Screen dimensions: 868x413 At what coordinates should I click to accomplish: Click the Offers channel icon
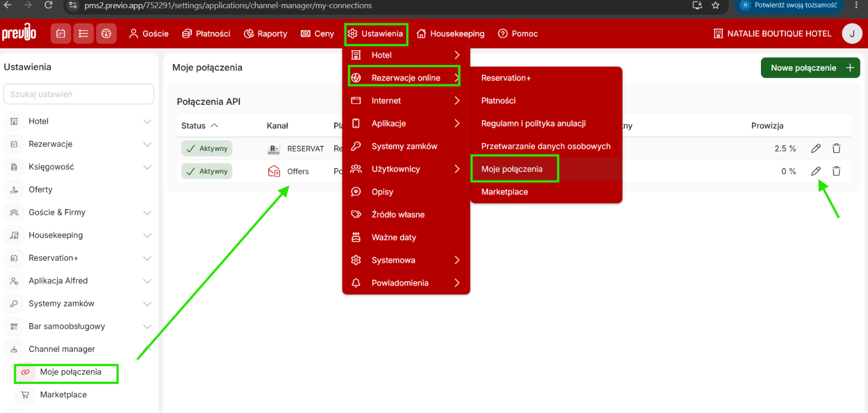point(274,171)
